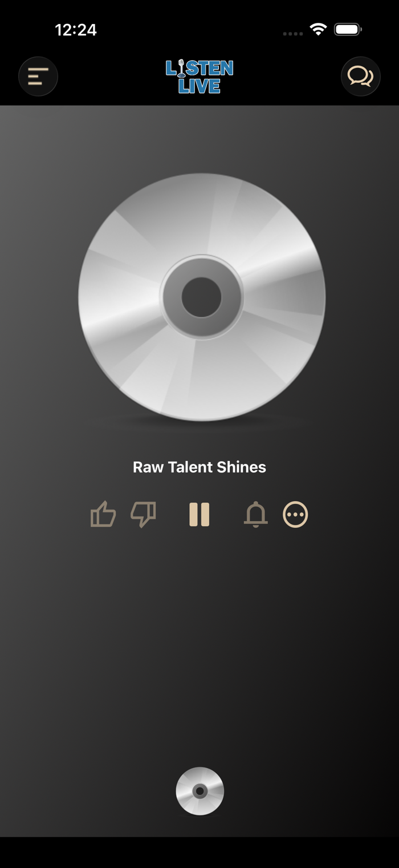The image size is (399, 868).
Task: Open the hamburger menu icon
Action: click(38, 76)
